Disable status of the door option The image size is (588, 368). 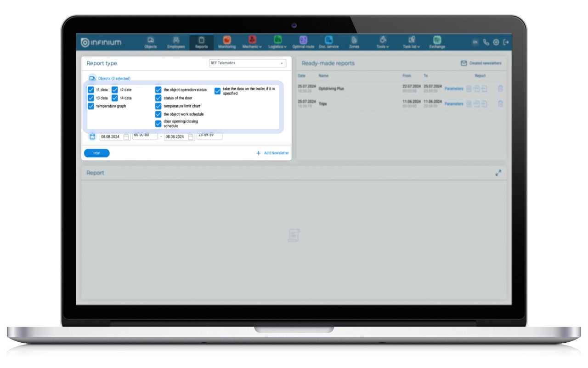(158, 98)
